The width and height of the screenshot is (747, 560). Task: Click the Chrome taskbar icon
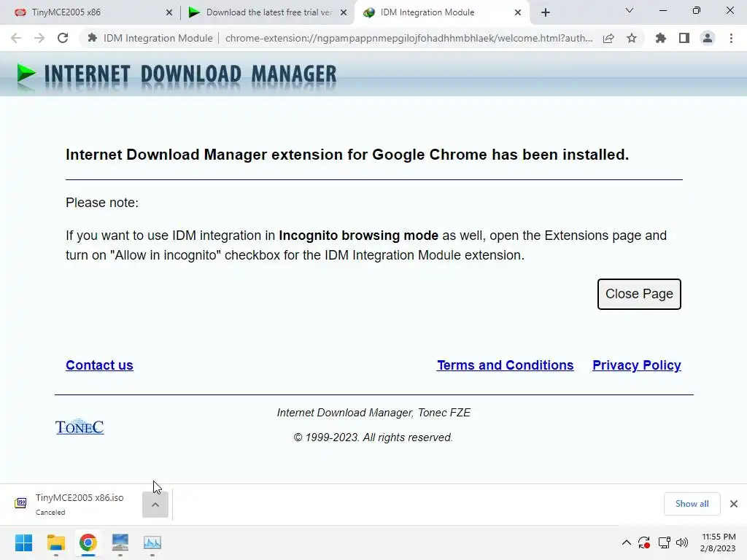click(x=88, y=542)
